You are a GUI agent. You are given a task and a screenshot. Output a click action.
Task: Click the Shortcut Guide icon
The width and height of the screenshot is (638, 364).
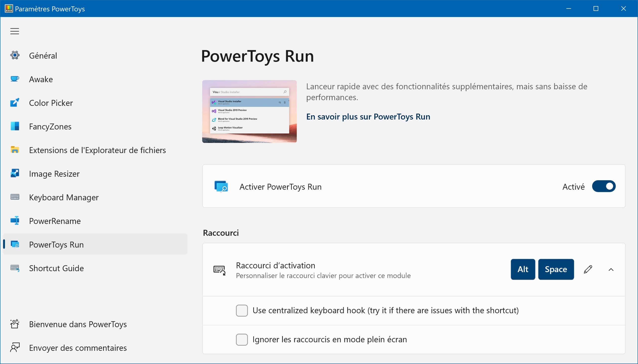pos(15,268)
